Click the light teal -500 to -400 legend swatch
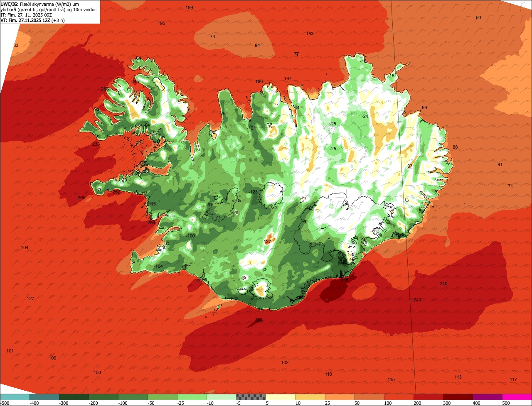This screenshot has height=406, width=532. (15, 397)
